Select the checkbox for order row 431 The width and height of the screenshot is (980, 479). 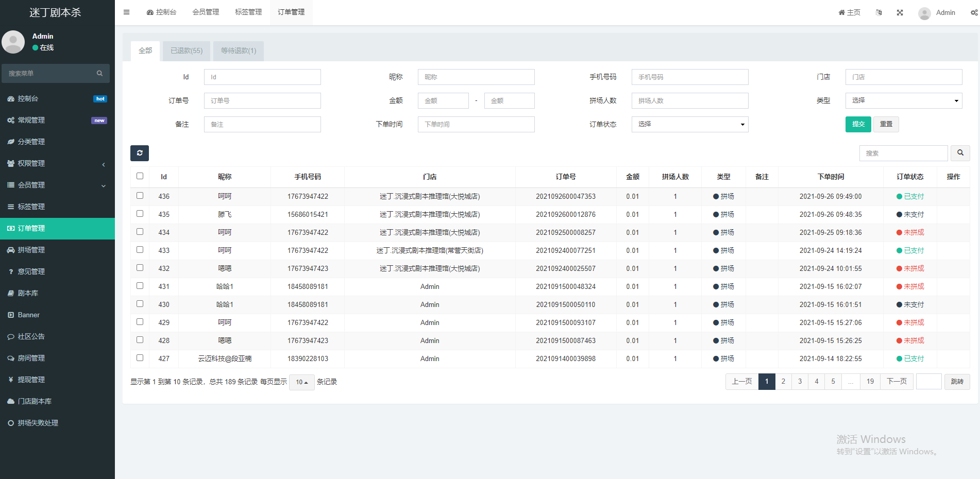(140, 286)
